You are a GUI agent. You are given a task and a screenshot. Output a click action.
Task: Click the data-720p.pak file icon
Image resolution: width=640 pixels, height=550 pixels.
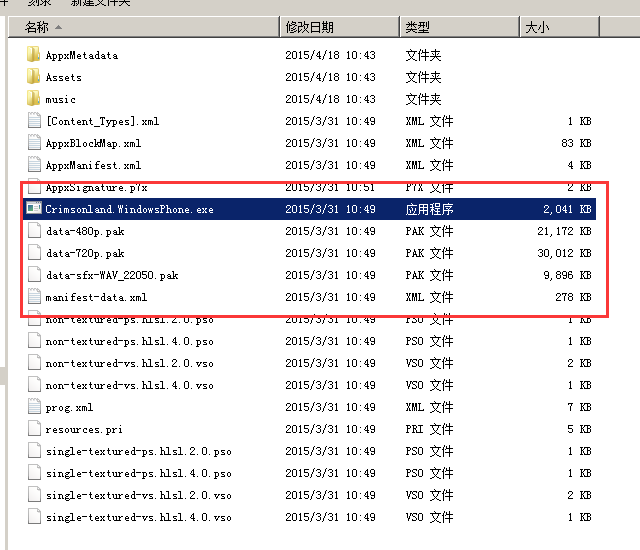(x=34, y=253)
